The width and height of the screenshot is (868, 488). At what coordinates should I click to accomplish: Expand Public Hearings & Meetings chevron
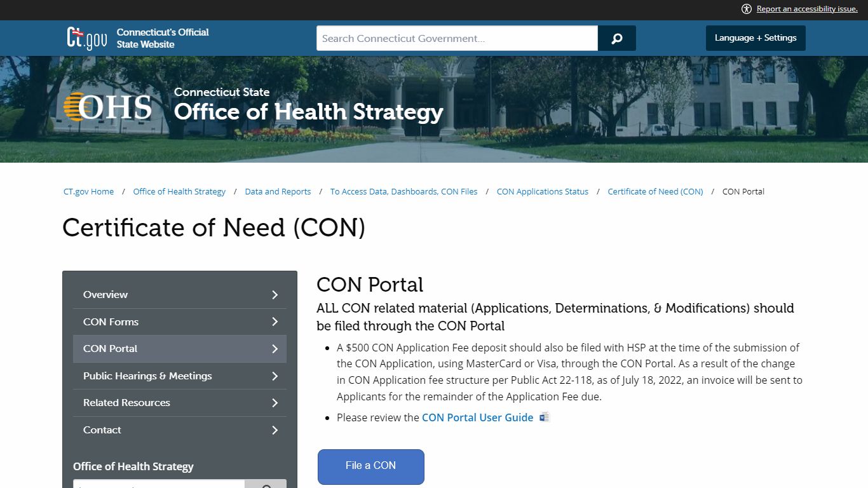(275, 376)
